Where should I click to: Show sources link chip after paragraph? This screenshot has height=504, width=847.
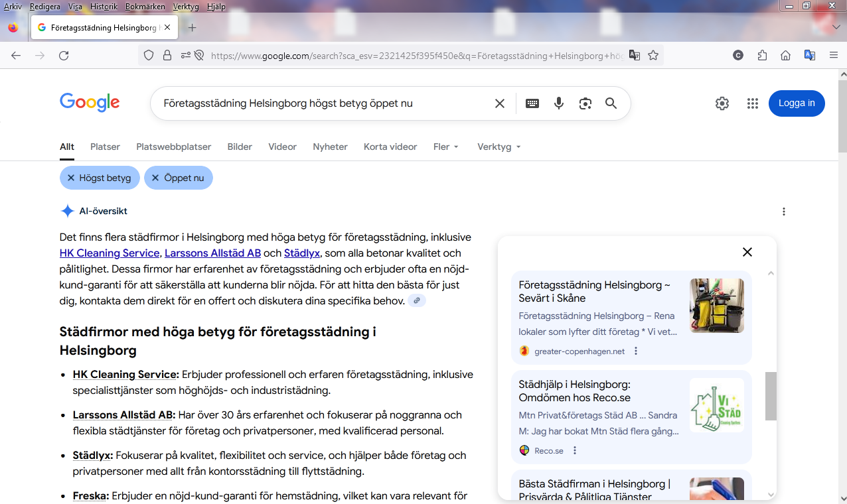[x=417, y=300]
